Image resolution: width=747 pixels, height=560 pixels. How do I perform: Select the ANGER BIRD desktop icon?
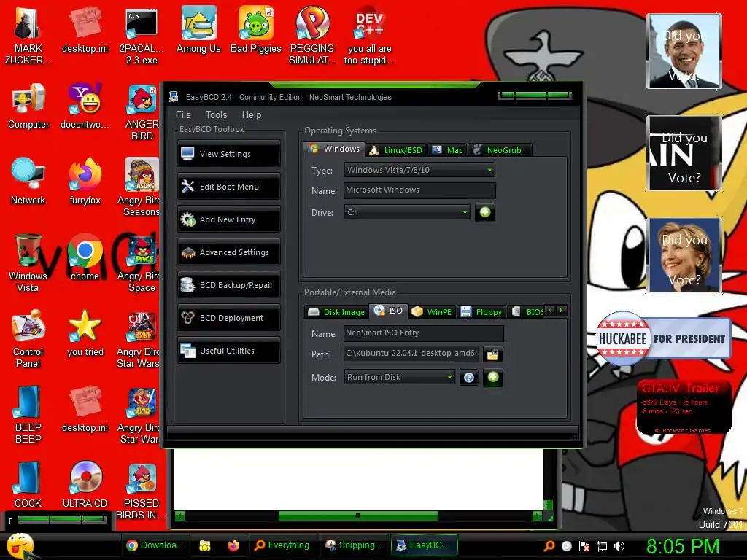(142, 112)
